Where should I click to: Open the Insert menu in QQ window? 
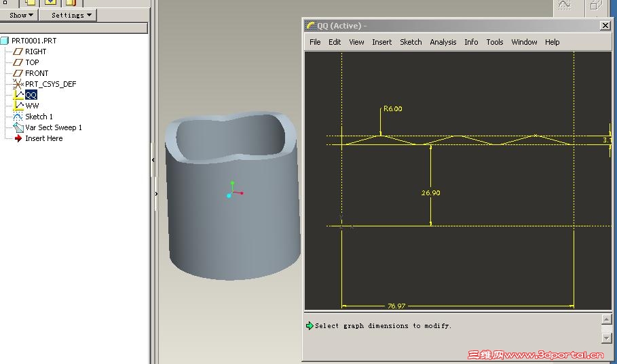point(381,42)
